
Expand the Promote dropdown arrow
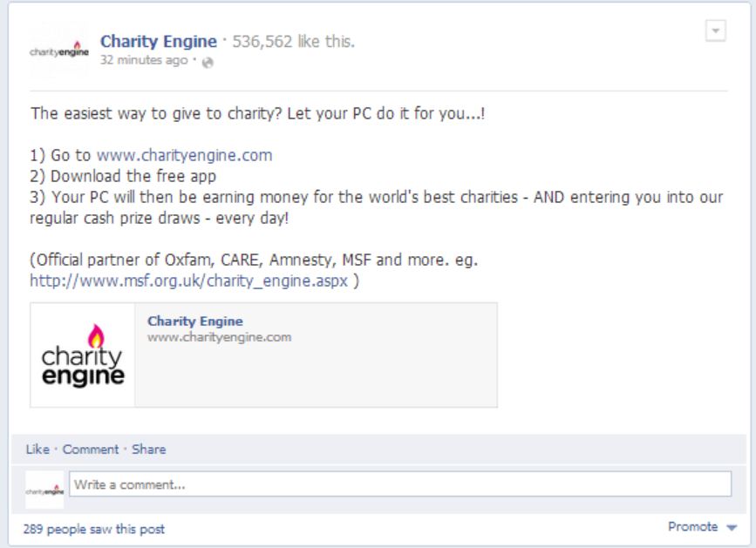point(732,528)
